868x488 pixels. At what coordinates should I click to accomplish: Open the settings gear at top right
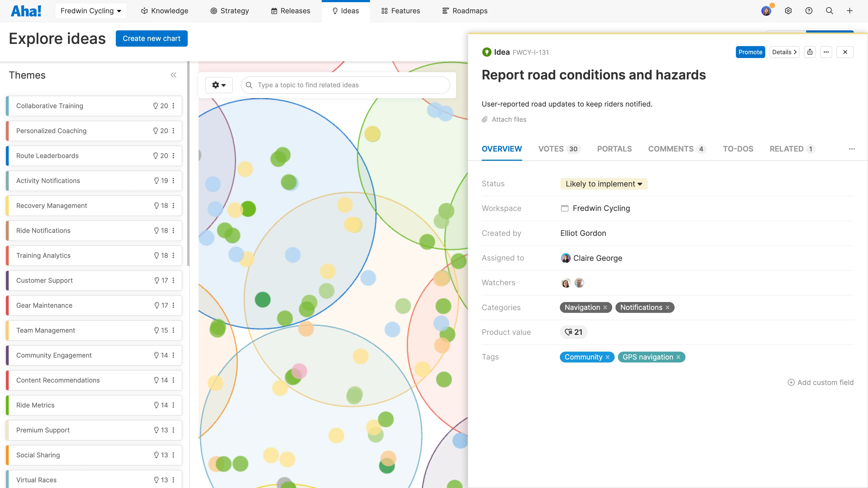(789, 11)
